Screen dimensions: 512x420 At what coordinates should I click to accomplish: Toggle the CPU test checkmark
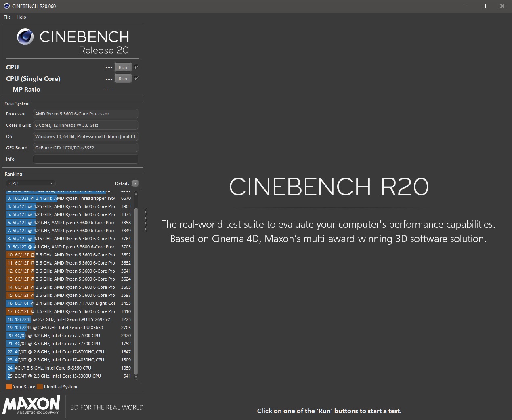136,67
